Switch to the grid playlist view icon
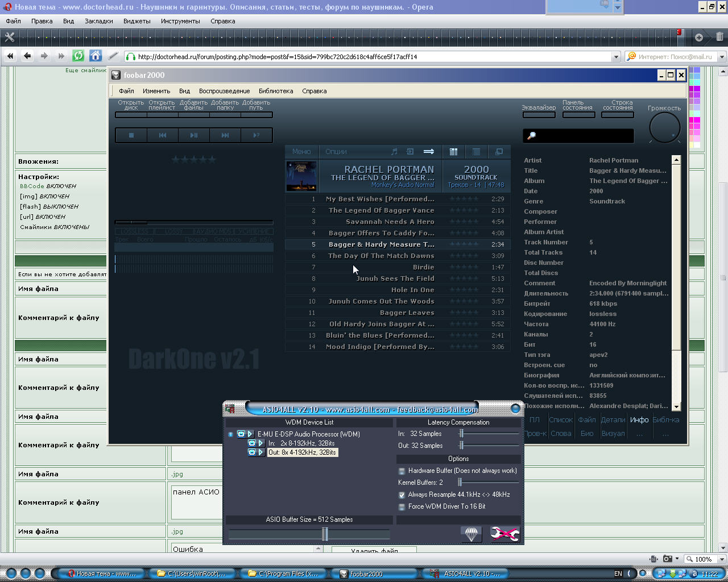728x582 pixels. 453,152
